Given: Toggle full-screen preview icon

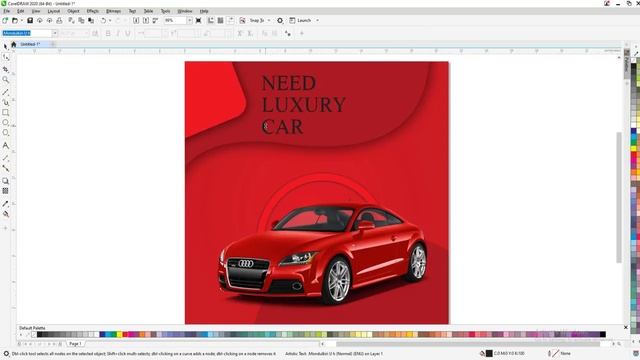Looking at the screenshot, I should 198,20.
